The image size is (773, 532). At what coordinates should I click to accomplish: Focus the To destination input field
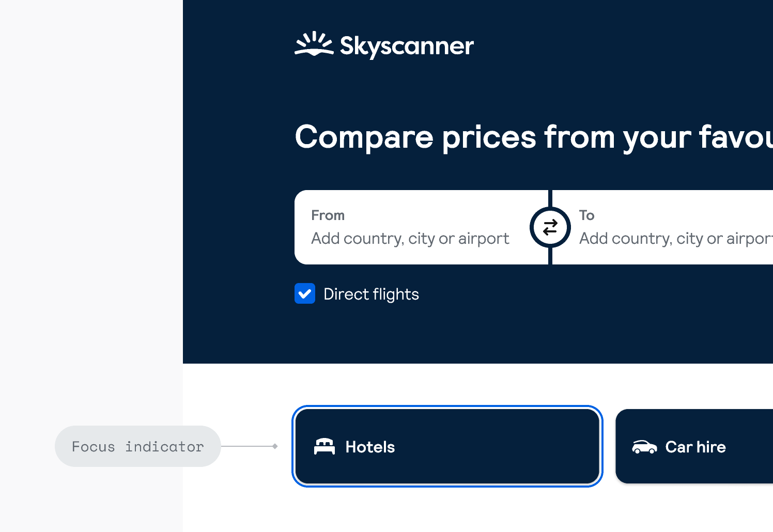tap(662, 227)
